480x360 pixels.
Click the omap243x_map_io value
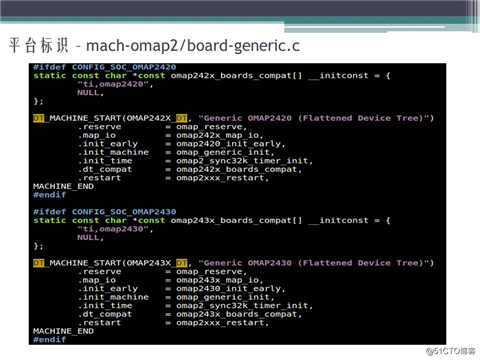pos(218,280)
